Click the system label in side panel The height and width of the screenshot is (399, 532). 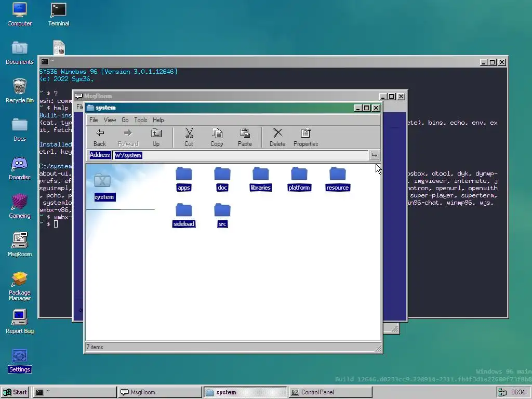pos(104,197)
